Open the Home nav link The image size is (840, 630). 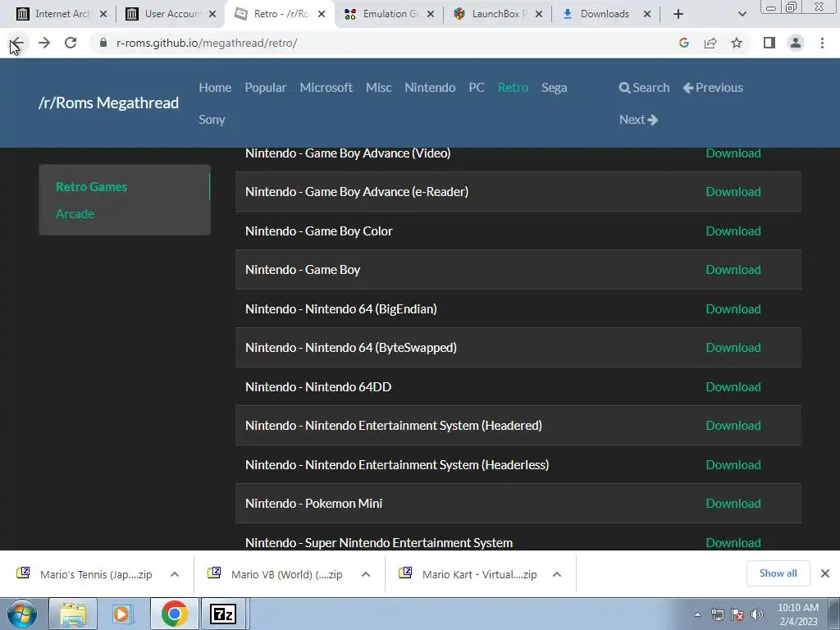(215, 87)
